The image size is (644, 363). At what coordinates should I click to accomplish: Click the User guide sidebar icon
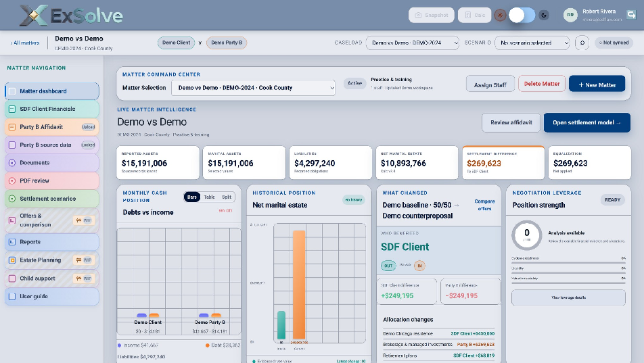[x=12, y=297]
